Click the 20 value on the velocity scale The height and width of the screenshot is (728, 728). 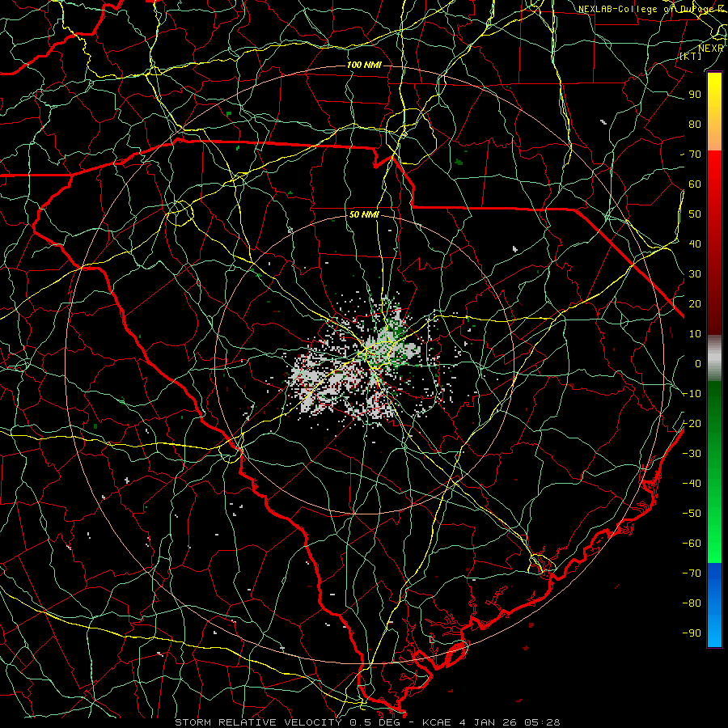[695, 303]
